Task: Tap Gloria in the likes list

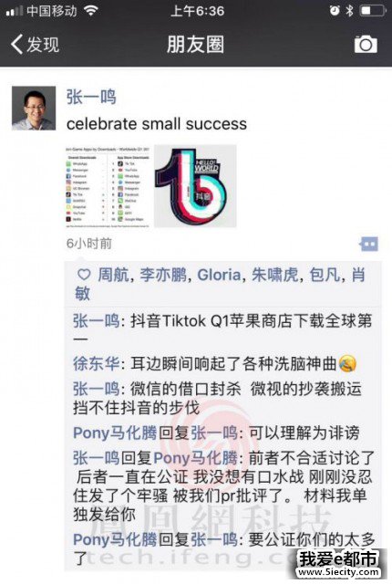Action: click(219, 276)
